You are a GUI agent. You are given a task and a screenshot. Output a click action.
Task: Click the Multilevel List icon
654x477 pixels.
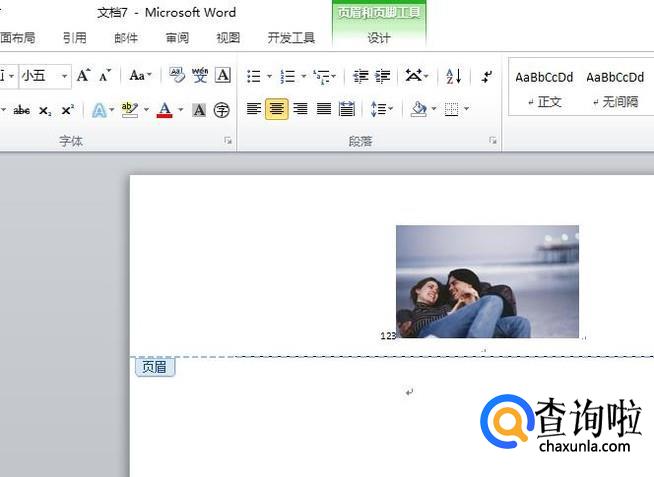324,76
